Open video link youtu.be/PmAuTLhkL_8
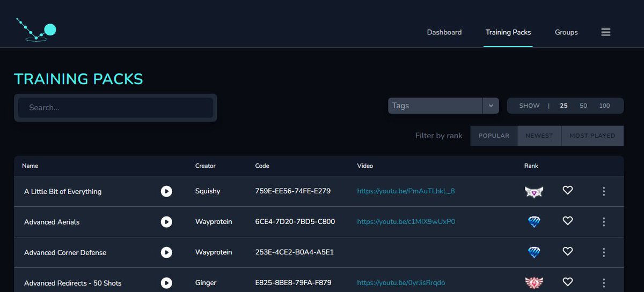Screen dimensions: 644x292 pyautogui.click(x=406, y=191)
